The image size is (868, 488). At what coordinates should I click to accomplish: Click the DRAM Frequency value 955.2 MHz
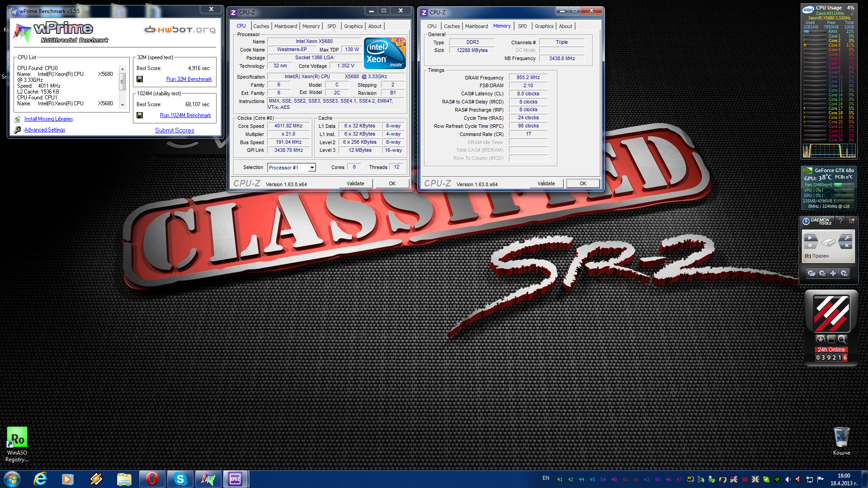(x=528, y=78)
